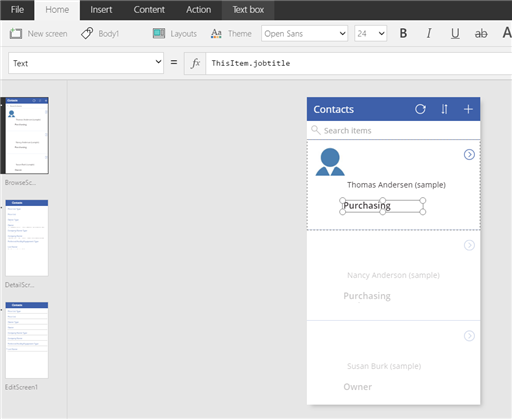
Task: Click the arrow next to Thomas Andersen
Action: pos(469,155)
